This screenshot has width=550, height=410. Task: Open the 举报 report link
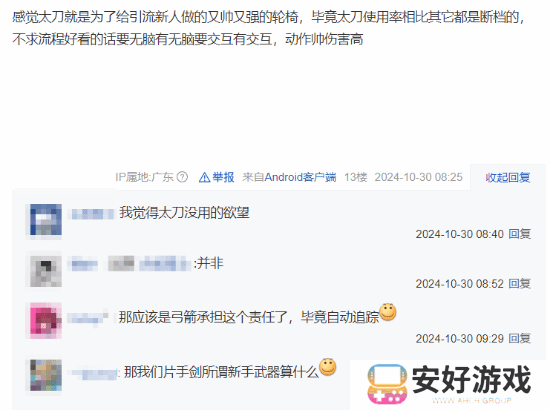223,177
